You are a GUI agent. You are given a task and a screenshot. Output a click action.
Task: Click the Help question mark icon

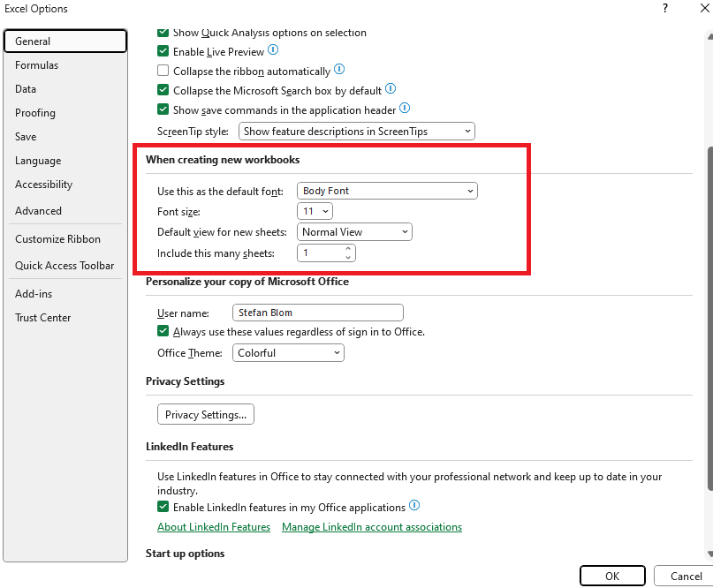click(x=665, y=8)
